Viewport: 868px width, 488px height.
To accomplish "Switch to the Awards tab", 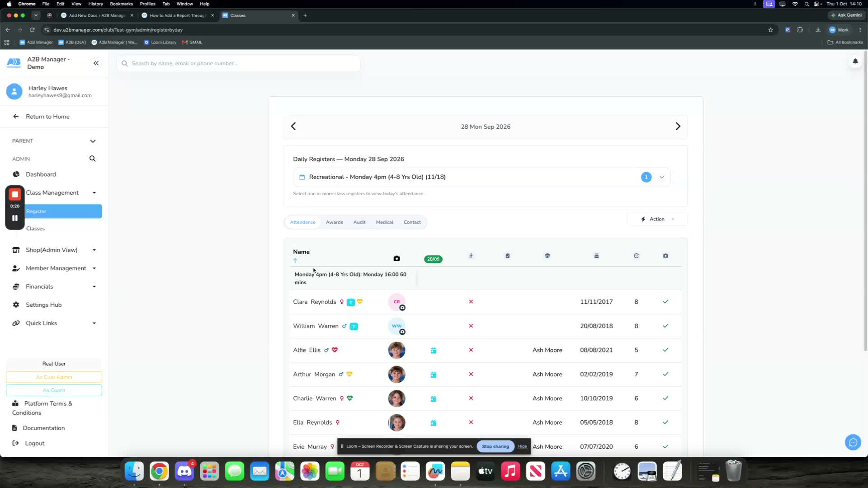I will pos(334,222).
